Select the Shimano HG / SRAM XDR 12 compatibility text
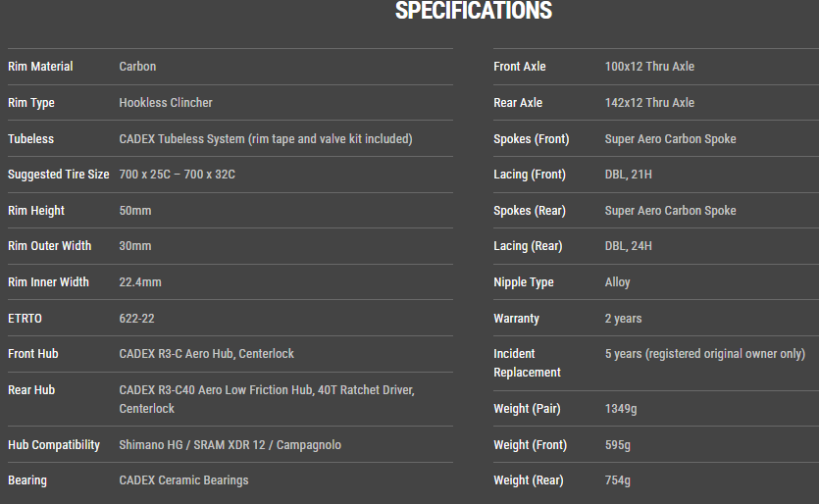The width and height of the screenshot is (819, 504). (x=230, y=445)
